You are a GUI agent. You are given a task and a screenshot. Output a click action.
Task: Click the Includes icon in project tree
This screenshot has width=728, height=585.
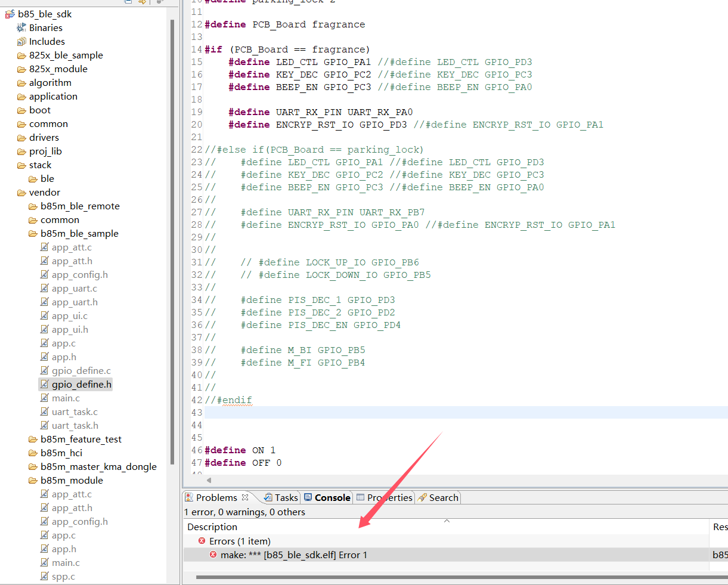(21, 41)
